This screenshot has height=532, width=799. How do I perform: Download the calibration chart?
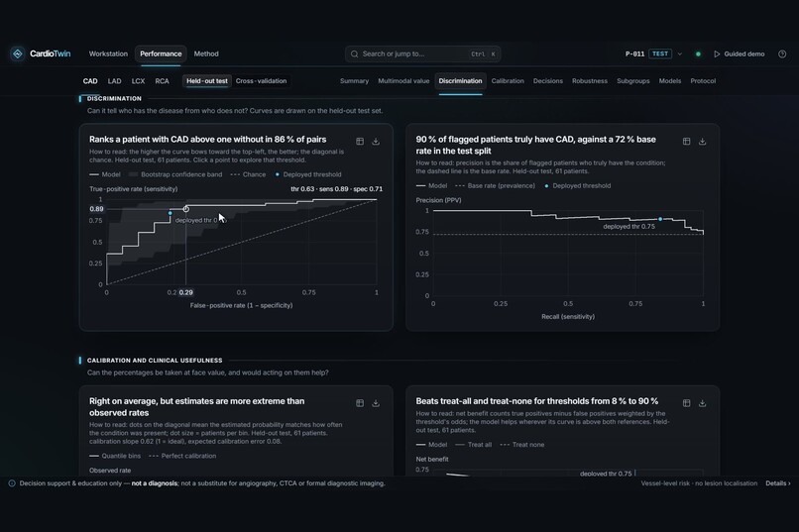(376, 403)
